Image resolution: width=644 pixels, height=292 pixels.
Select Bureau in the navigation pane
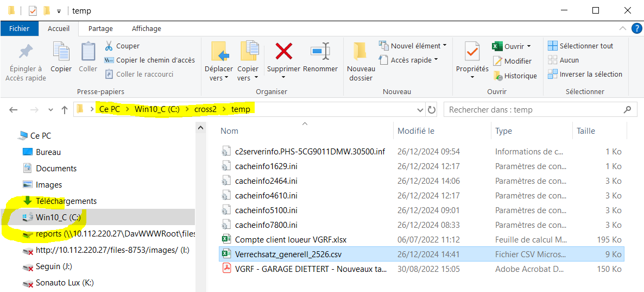[x=48, y=152]
